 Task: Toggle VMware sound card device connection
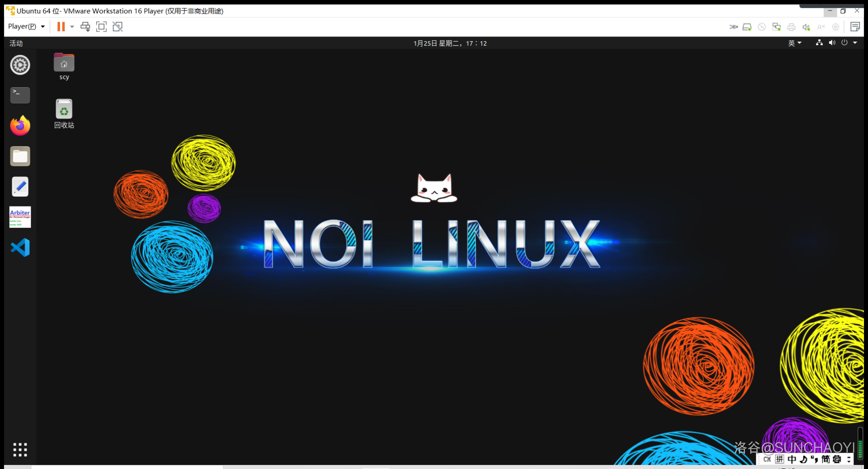pos(806,27)
